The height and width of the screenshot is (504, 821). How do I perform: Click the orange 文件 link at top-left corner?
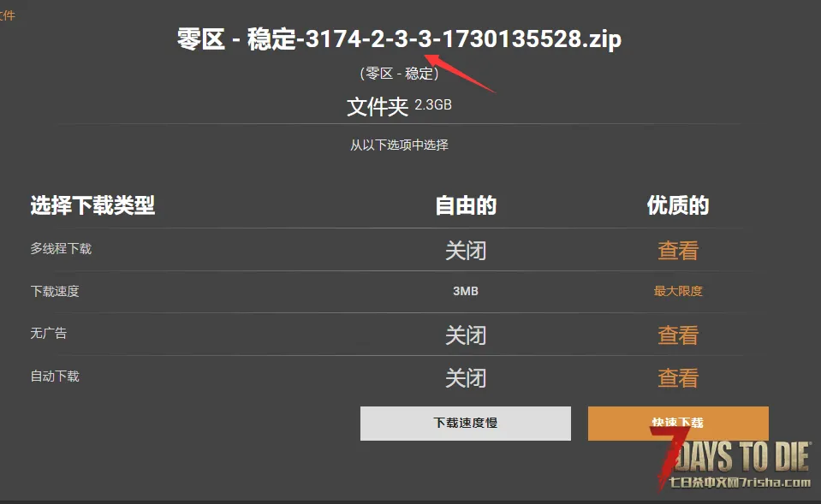coord(8,15)
